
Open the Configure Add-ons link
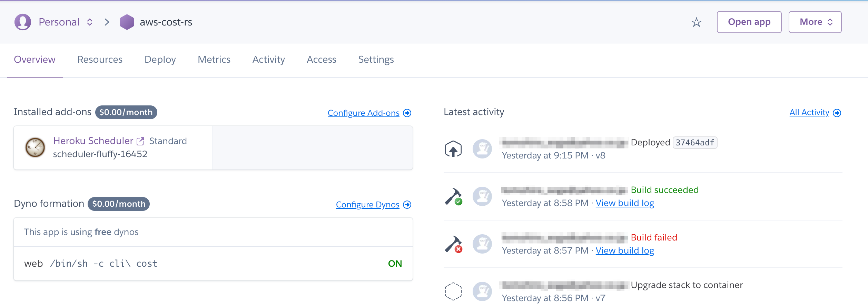[x=364, y=113]
